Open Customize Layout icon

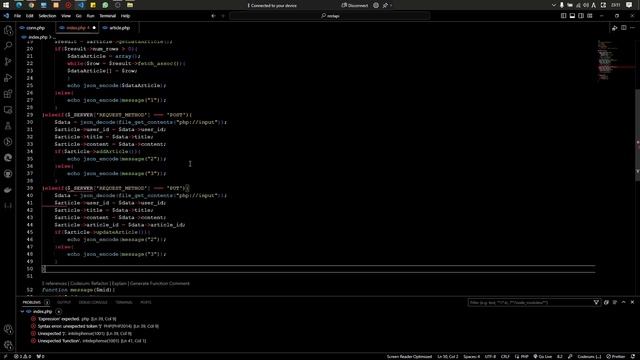point(590,16)
